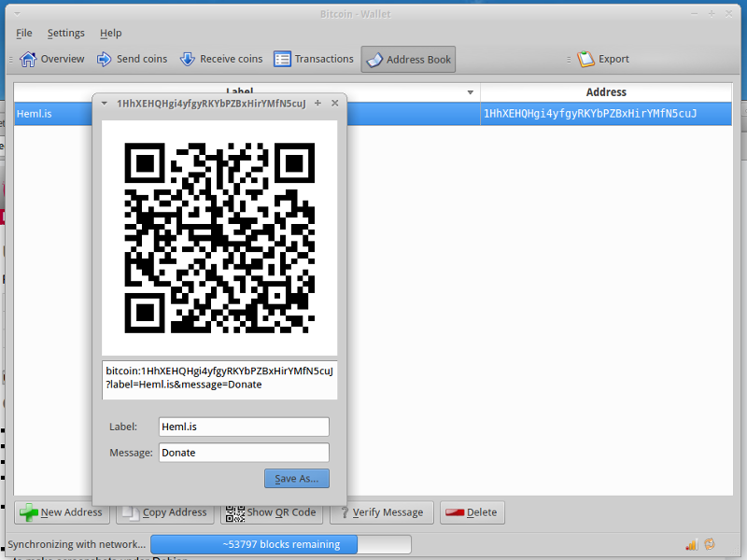The image size is (747, 560).
Task: Export the address list
Action: 603,59
